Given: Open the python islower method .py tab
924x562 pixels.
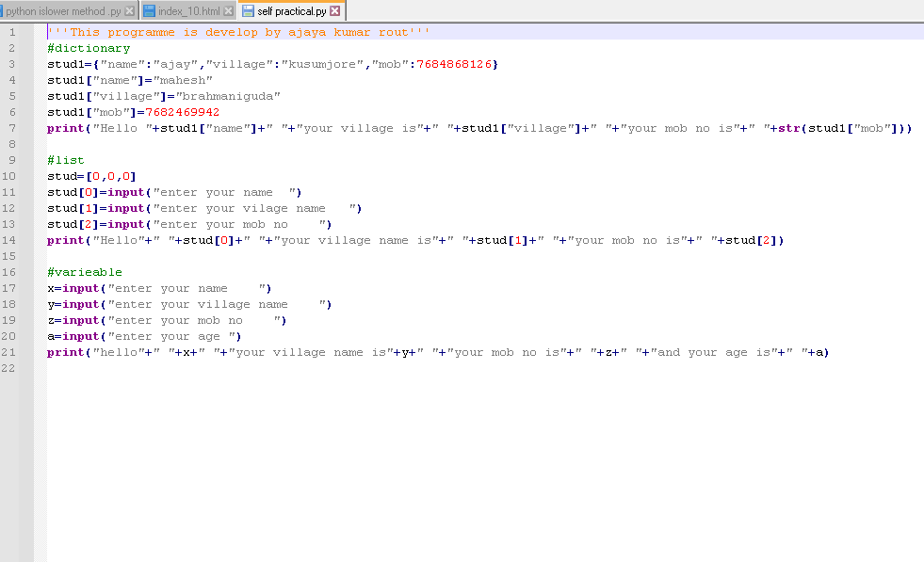Looking at the screenshot, I should click(62, 10).
